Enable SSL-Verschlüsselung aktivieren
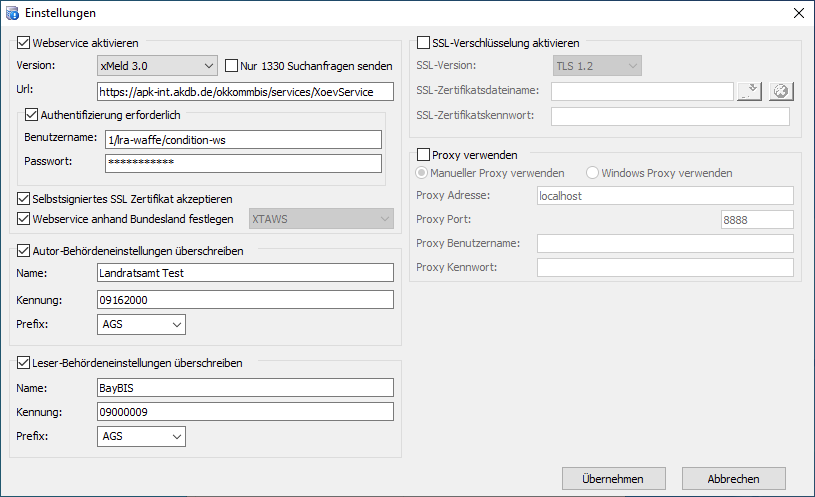This screenshot has width=815, height=497. [423, 43]
